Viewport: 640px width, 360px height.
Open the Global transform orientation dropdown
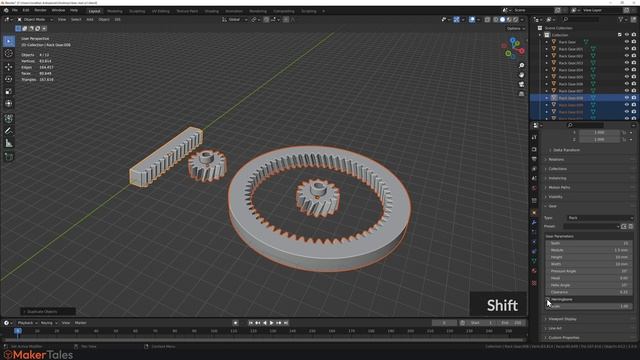point(235,20)
